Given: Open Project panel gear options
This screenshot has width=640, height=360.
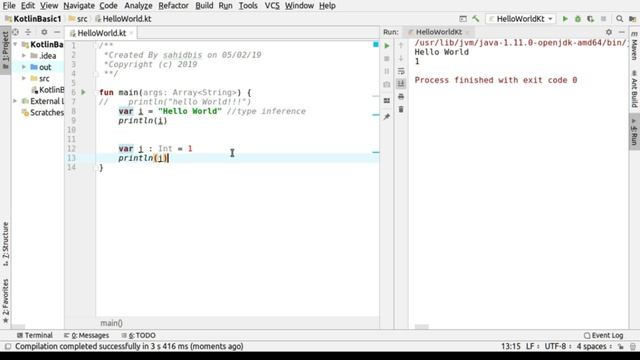Looking at the screenshot, I should point(44,32).
